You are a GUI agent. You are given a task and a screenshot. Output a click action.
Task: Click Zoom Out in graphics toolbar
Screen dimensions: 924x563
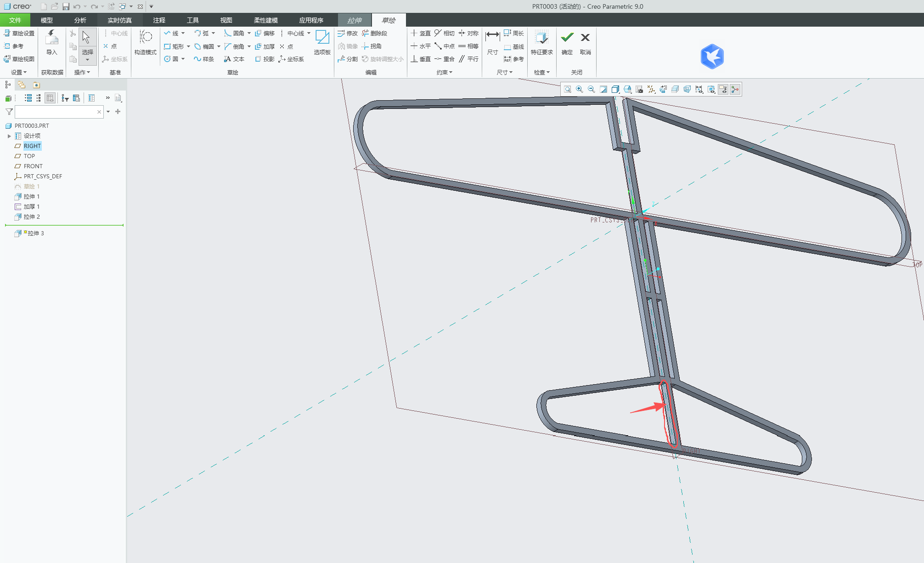(x=592, y=89)
